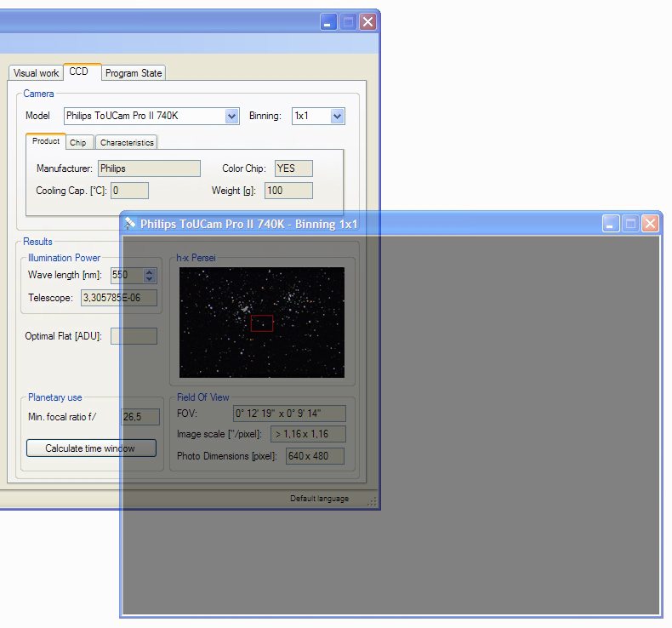Image resolution: width=672 pixels, height=628 pixels.
Task: Minimize the Philips ToUCam Binning window
Action: [x=610, y=223]
